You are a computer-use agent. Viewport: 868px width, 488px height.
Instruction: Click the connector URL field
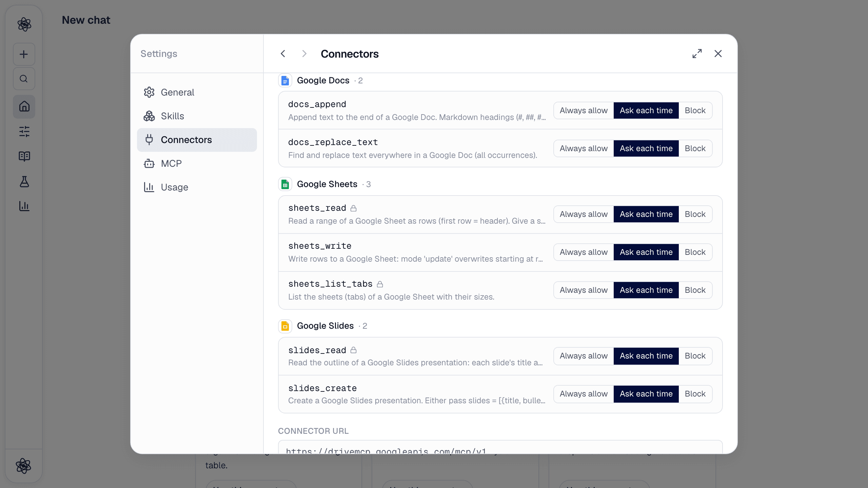point(500,447)
